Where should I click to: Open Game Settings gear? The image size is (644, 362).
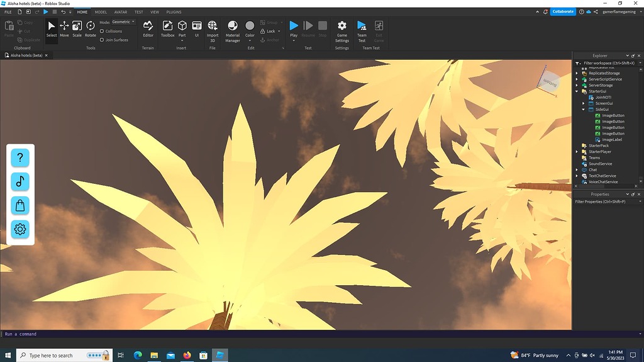click(341, 31)
